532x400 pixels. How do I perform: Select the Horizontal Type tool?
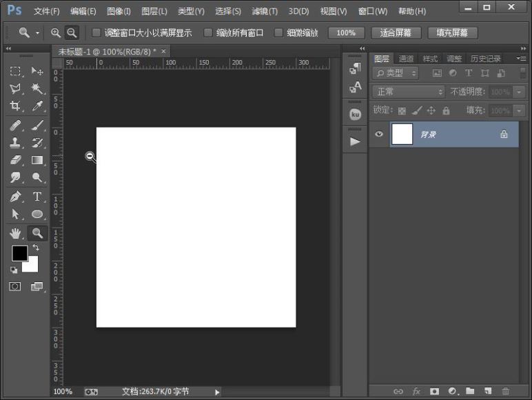(x=37, y=197)
